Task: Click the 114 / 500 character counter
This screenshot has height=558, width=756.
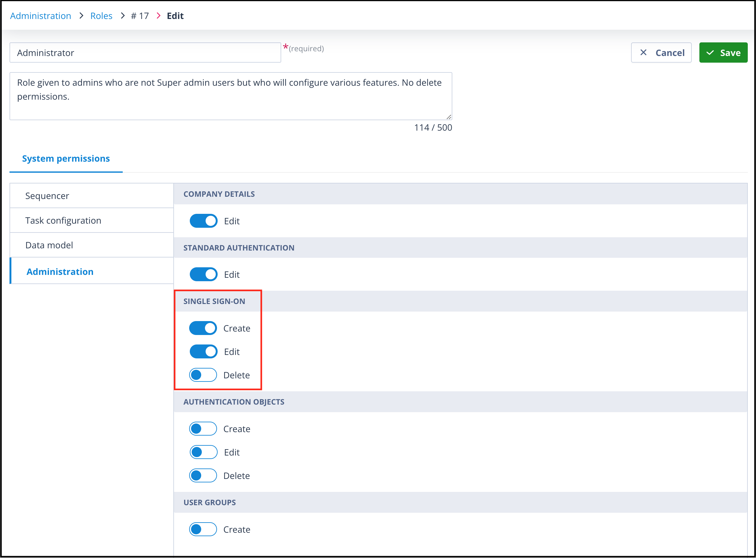Action: (x=433, y=128)
